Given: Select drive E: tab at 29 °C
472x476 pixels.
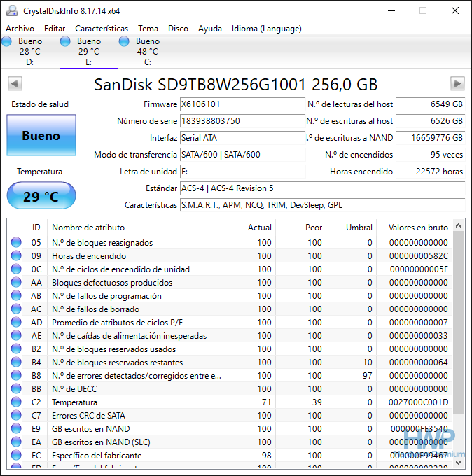Looking at the screenshot, I should click(x=89, y=52).
